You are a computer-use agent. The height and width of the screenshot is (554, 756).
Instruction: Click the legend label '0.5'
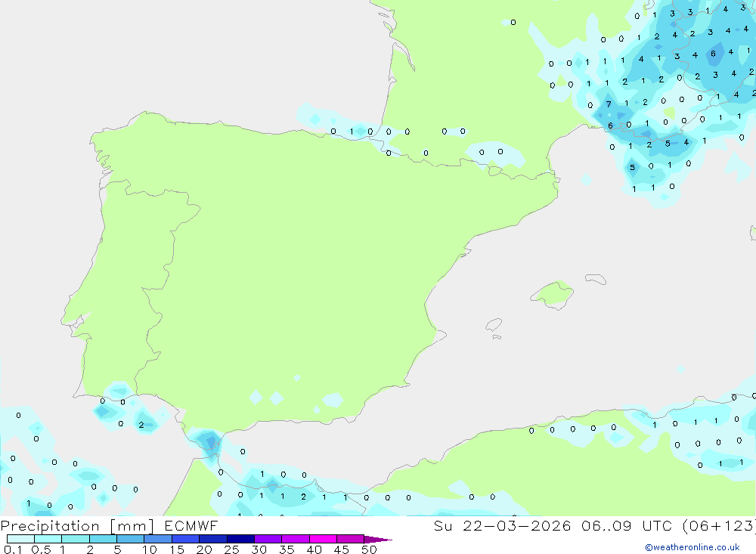pos(41,549)
